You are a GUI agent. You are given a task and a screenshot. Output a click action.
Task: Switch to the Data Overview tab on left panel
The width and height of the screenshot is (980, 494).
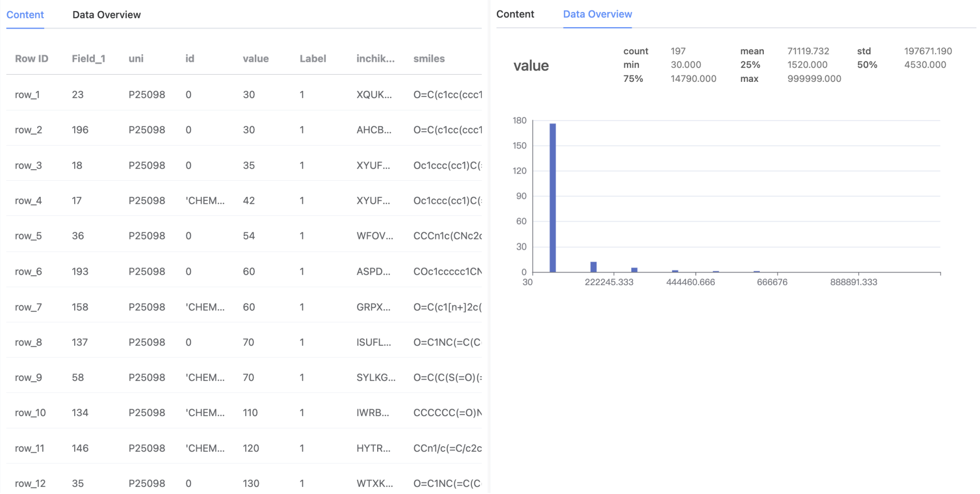click(106, 15)
